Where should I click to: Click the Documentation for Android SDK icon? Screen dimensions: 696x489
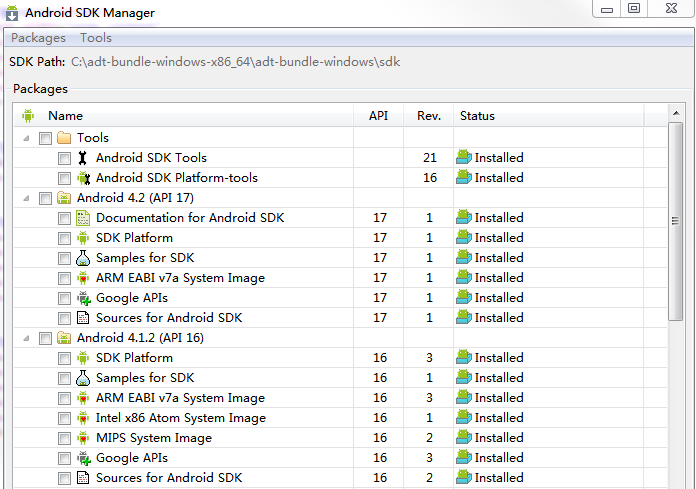pyautogui.click(x=83, y=218)
